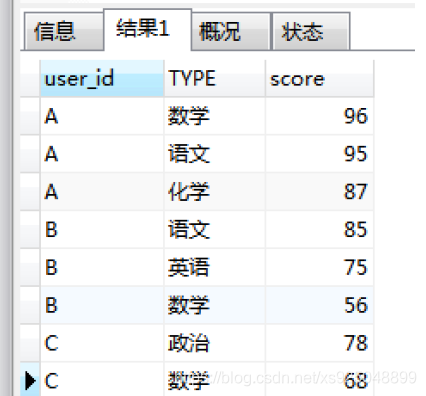
Task: Select 语文 cell in the row scoring 95
Action: (215, 154)
